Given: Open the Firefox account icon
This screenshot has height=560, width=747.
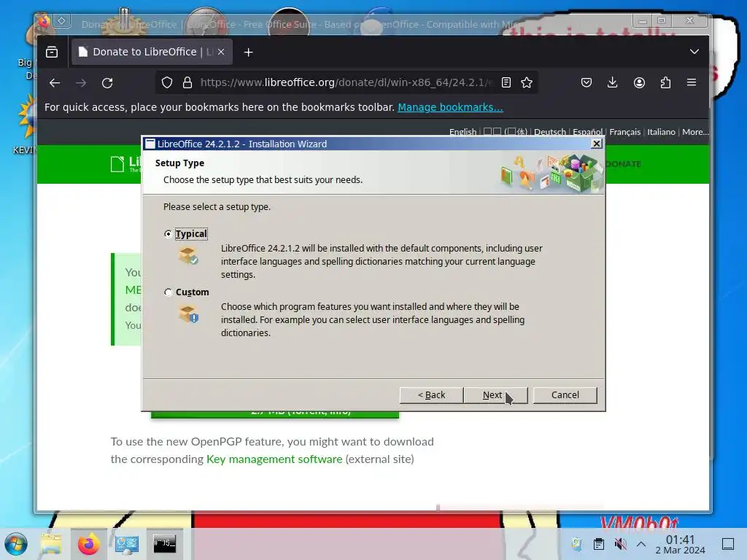Looking at the screenshot, I should (639, 83).
